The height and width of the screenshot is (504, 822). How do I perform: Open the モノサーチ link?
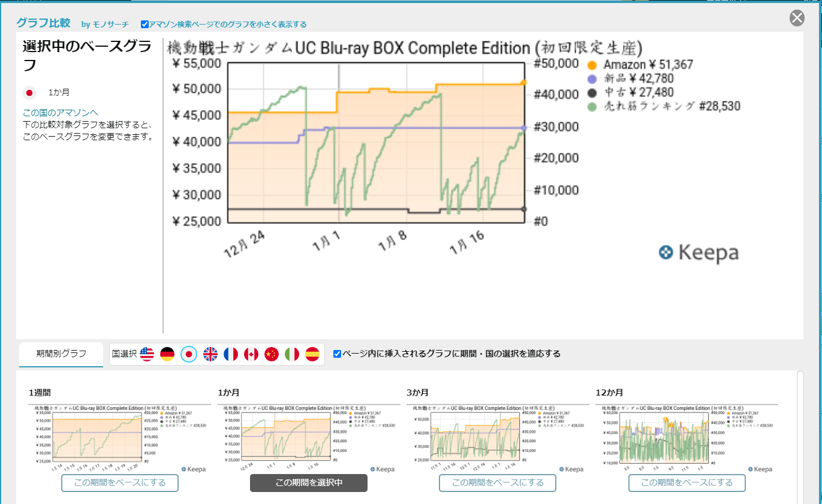pyautogui.click(x=110, y=25)
